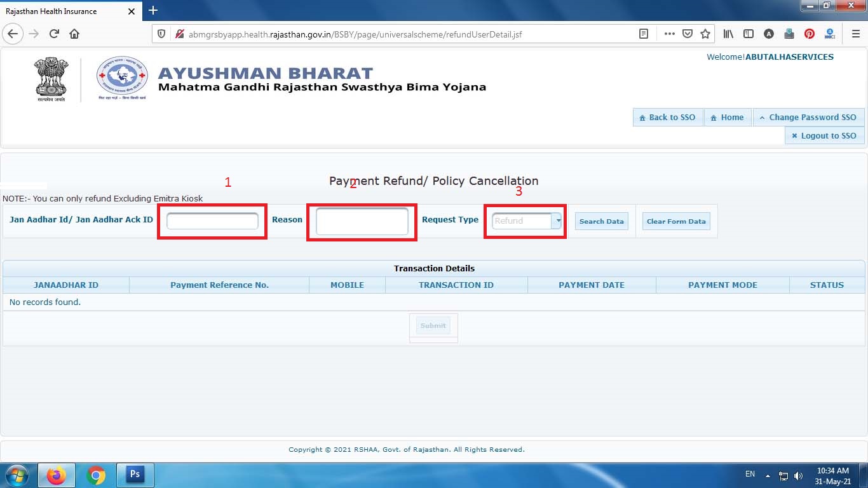868x488 pixels.
Task: Open a new tab with plus button
Action: (x=153, y=10)
